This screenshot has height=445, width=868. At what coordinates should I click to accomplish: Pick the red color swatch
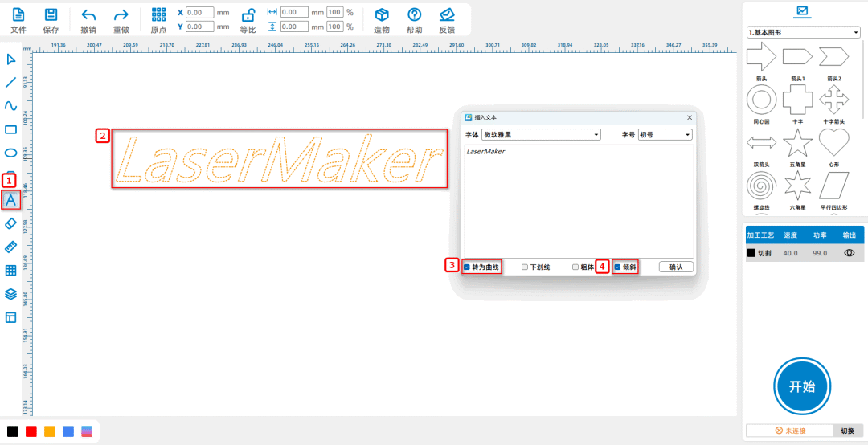[31, 431]
